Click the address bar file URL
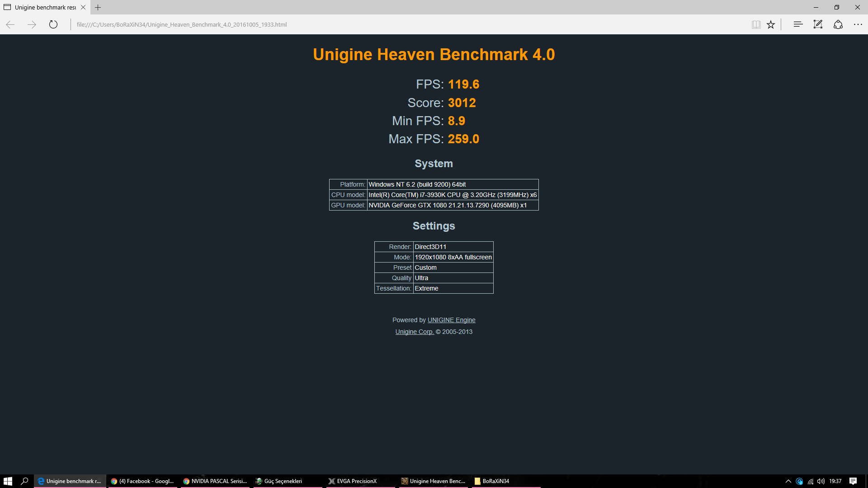 [182, 24]
